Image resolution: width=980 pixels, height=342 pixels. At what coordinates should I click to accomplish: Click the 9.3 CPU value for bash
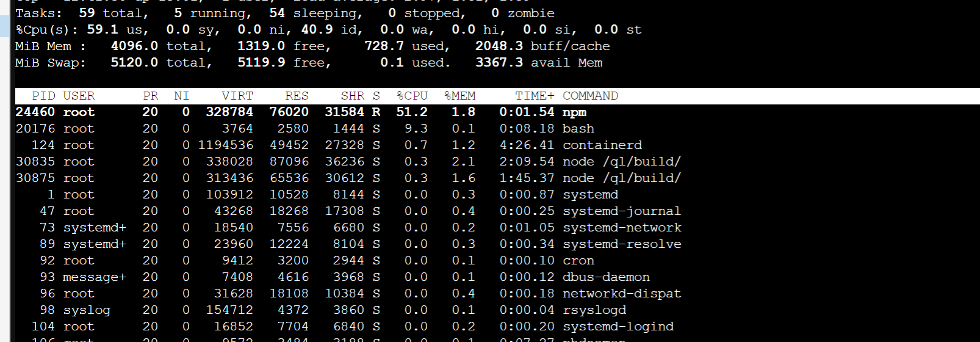[416, 129]
